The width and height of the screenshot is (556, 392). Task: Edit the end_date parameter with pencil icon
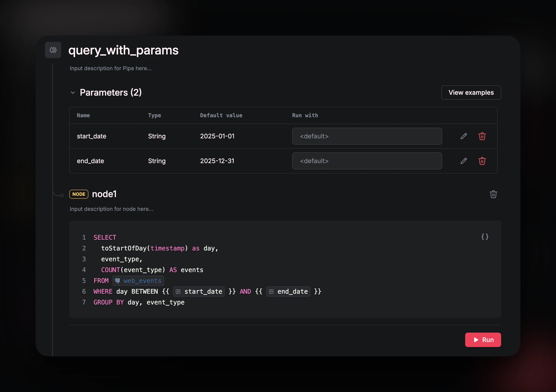point(464,161)
